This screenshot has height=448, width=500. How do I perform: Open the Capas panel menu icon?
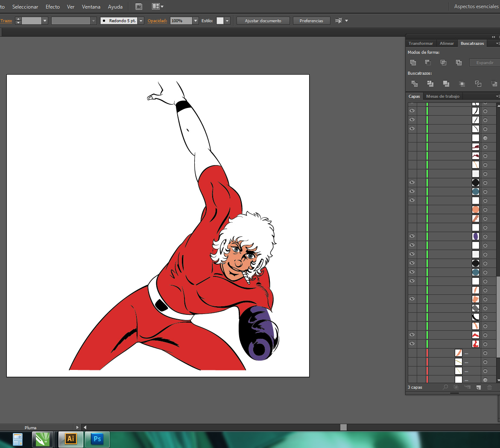[x=497, y=96]
